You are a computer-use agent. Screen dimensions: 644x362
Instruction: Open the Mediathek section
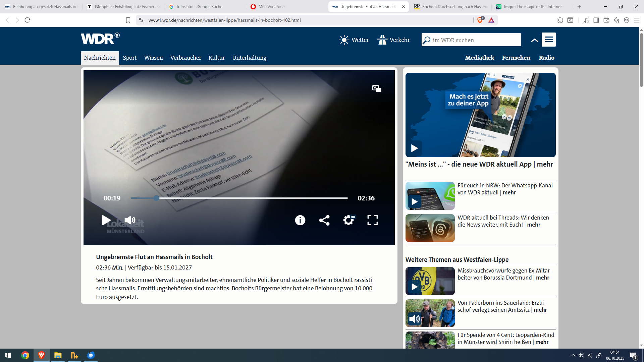(x=479, y=58)
